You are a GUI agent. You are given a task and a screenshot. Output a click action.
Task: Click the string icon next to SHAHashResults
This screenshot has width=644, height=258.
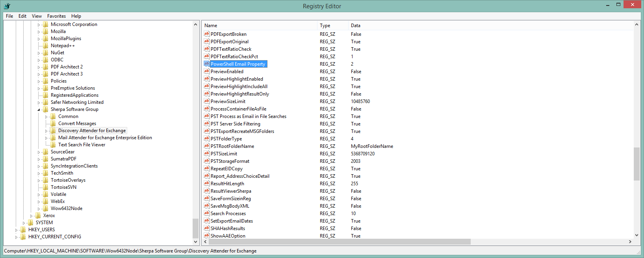pyautogui.click(x=206, y=229)
